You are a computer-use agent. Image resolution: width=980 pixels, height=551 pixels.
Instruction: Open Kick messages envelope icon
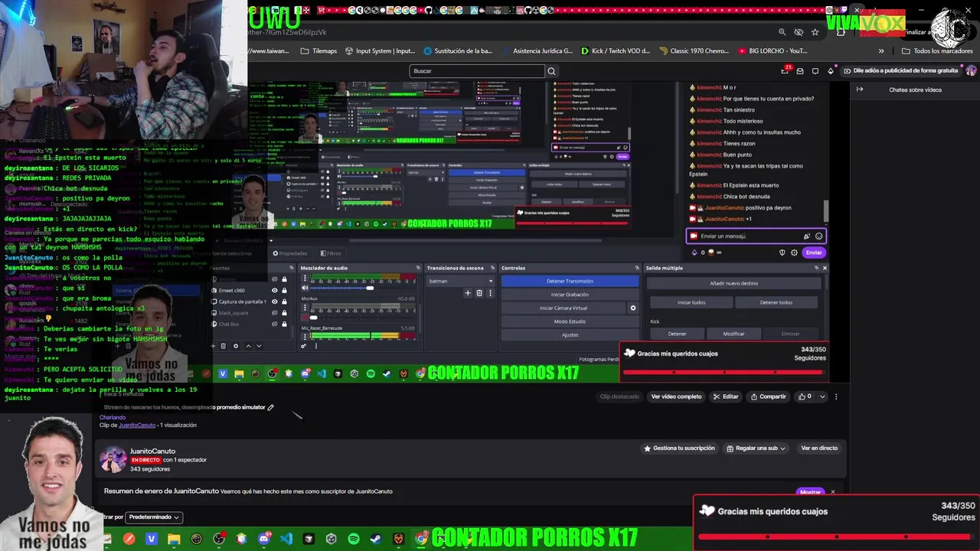click(800, 71)
